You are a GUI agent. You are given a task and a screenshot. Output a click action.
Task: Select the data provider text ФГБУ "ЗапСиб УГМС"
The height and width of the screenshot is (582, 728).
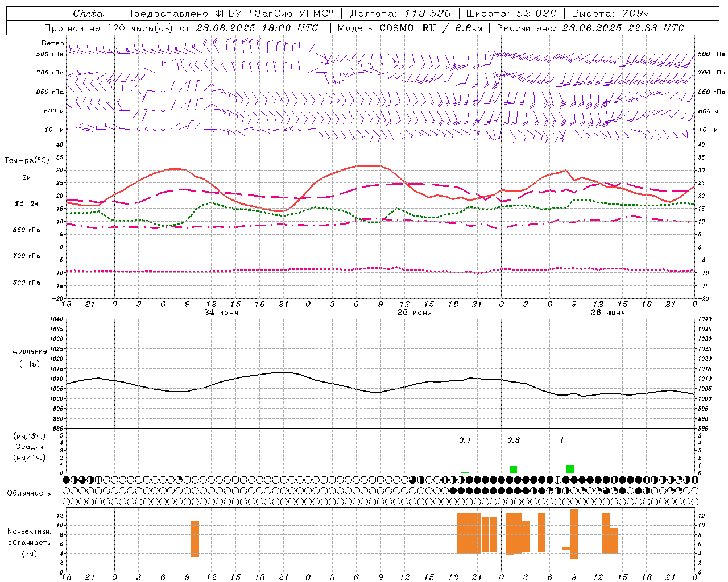click(275, 14)
